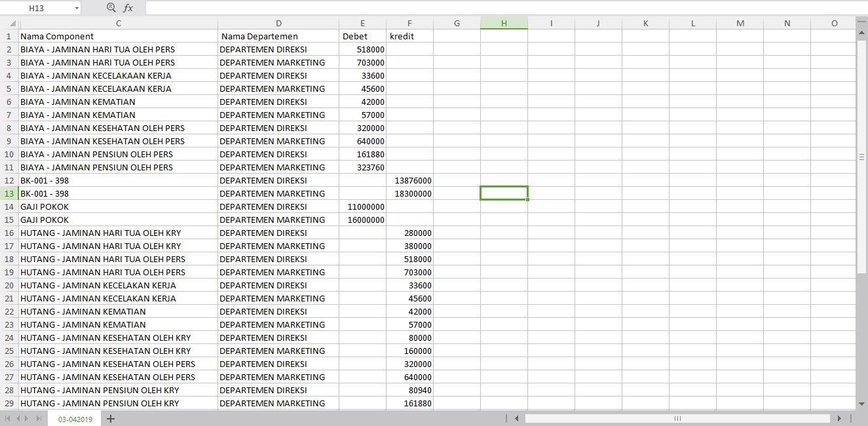Click the cell containing 18300000
Screen dimensions: 868x426
(409, 193)
